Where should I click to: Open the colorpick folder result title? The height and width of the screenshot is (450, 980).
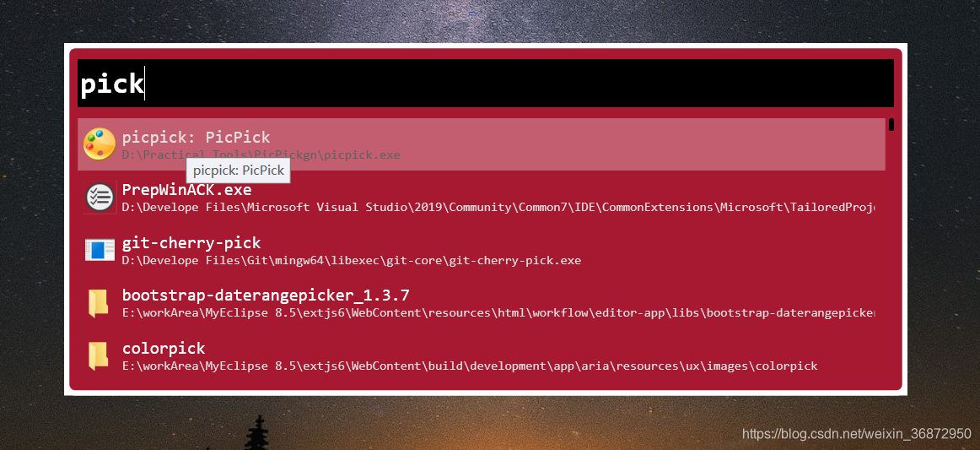[x=164, y=348]
